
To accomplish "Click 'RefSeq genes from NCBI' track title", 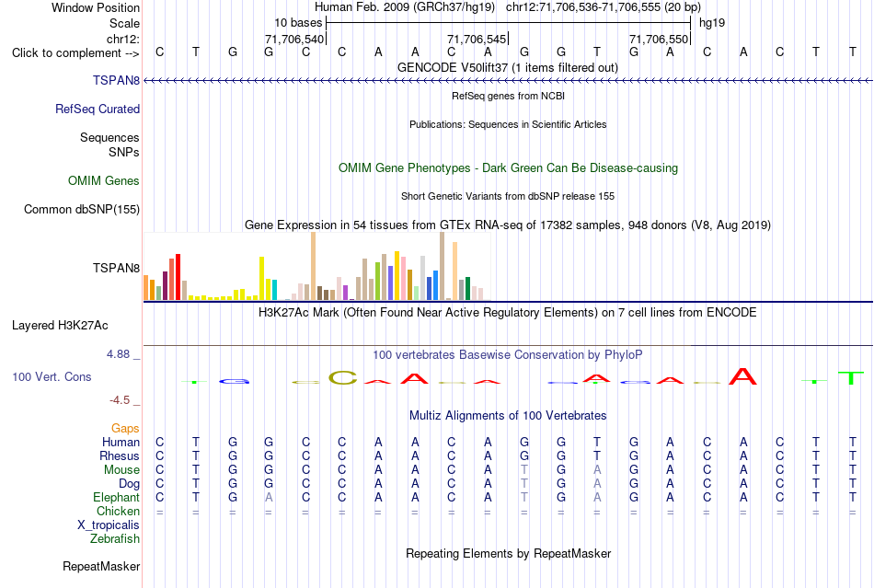I will 508,96.
